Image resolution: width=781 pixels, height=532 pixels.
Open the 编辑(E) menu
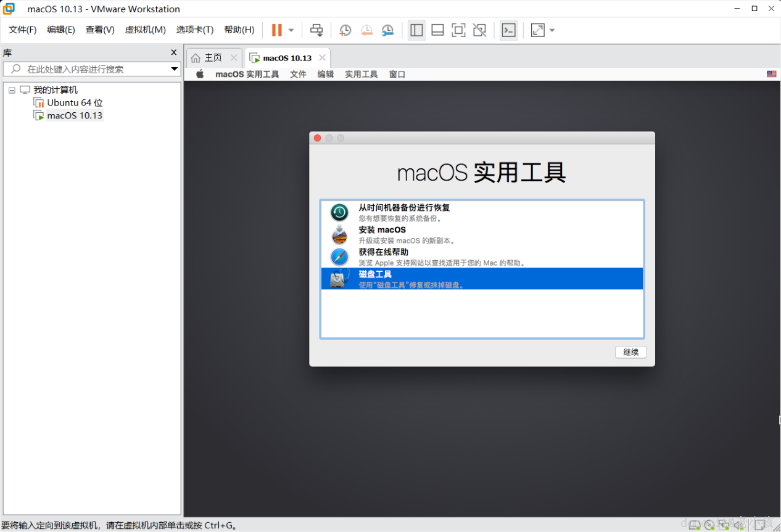pyautogui.click(x=61, y=30)
